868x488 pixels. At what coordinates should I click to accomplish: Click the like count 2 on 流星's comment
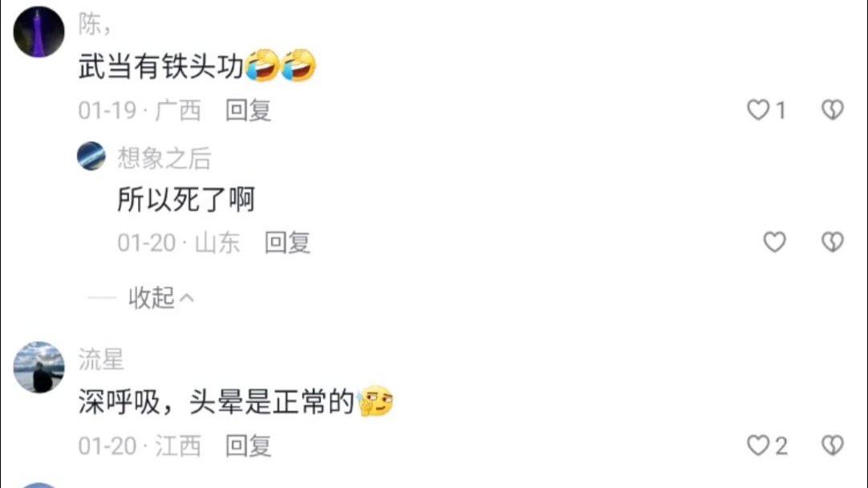pos(781,446)
